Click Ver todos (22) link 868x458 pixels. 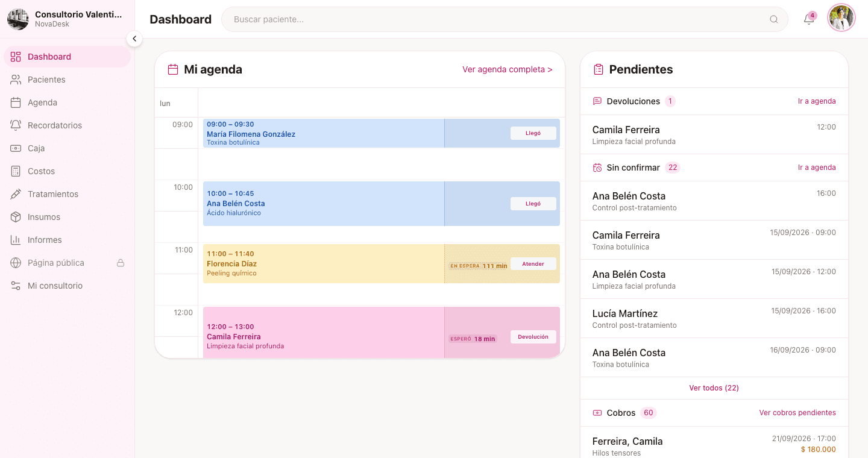click(714, 388)
